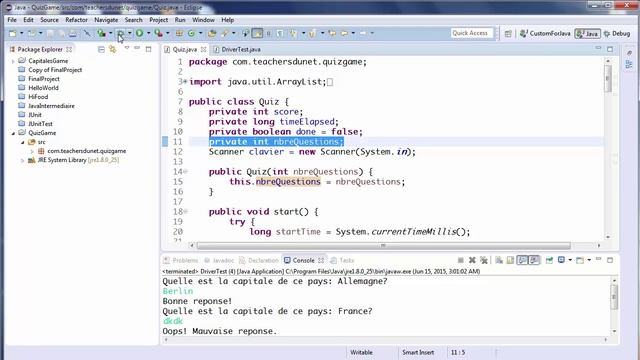Click the Forward navigation arrow icon
The width and height of the screenshot is (640, 360).
(x=363, y=33)
